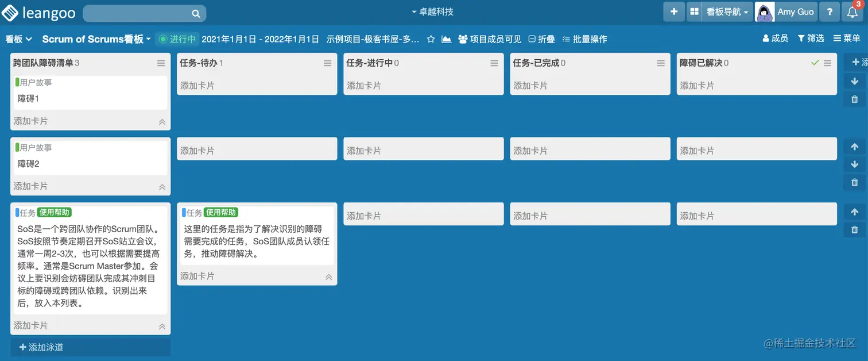The height and width of the screenshot is (361, 868).
Task: Click the search magnifier icon
Action: tap(196, 13)
